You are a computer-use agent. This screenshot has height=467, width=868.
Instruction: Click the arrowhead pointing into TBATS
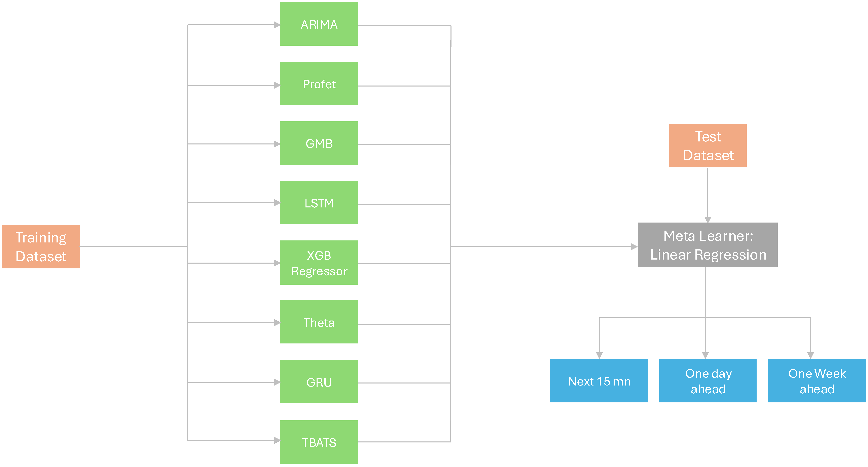click(x=277, y=440)
